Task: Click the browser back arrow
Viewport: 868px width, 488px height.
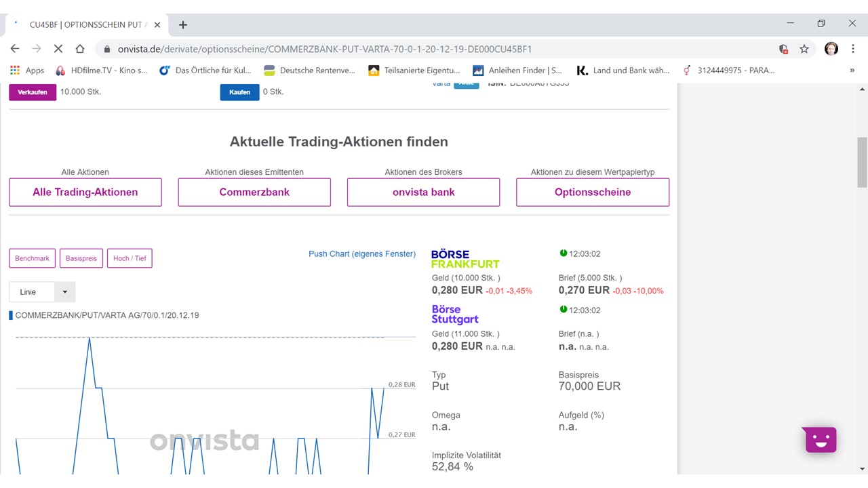Action: coord(15,49)
